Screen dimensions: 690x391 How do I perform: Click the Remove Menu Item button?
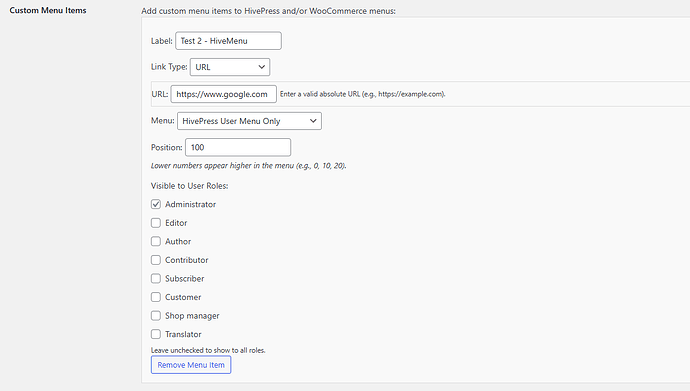(191, 365)
